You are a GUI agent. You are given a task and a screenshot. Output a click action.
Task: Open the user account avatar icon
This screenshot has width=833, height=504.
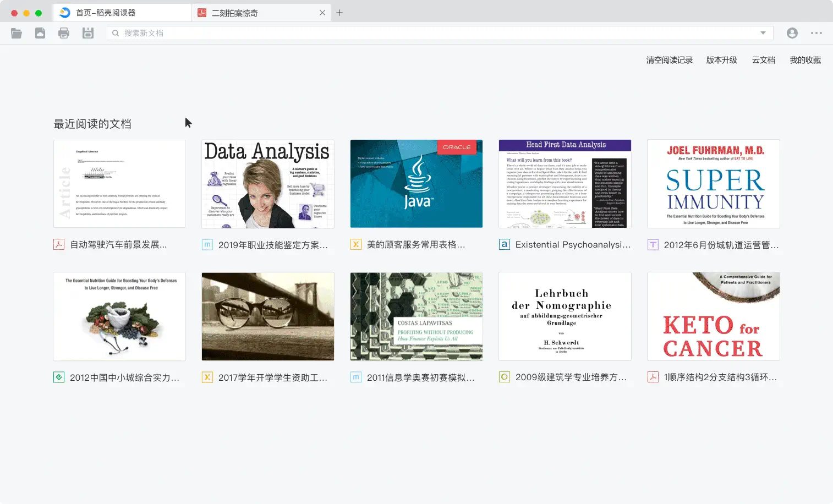pos(792,34)
